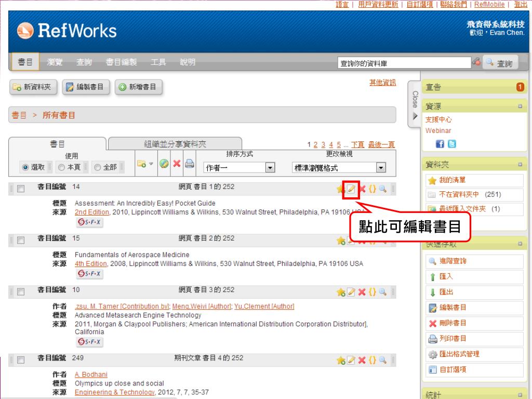Open the 更改檢視 標準瀏覽格式 dropdown
The image size is (532, 399).
click(x=339, y=168)
